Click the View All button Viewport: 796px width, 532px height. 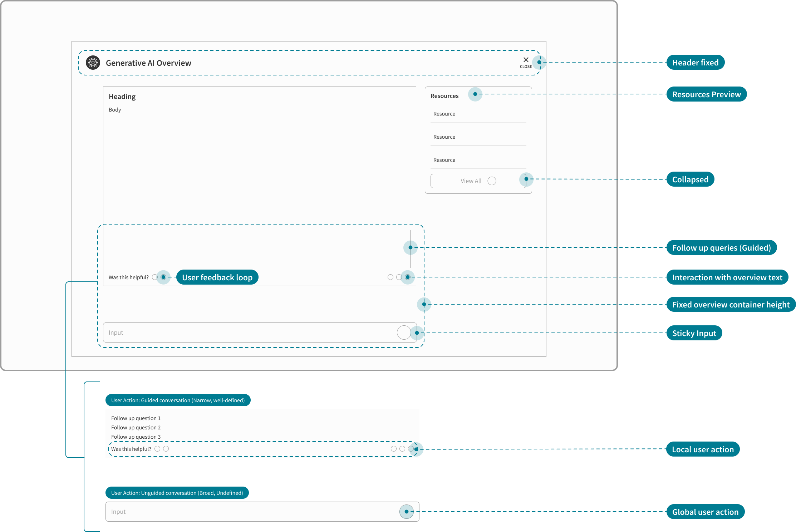tap(478, 181)
